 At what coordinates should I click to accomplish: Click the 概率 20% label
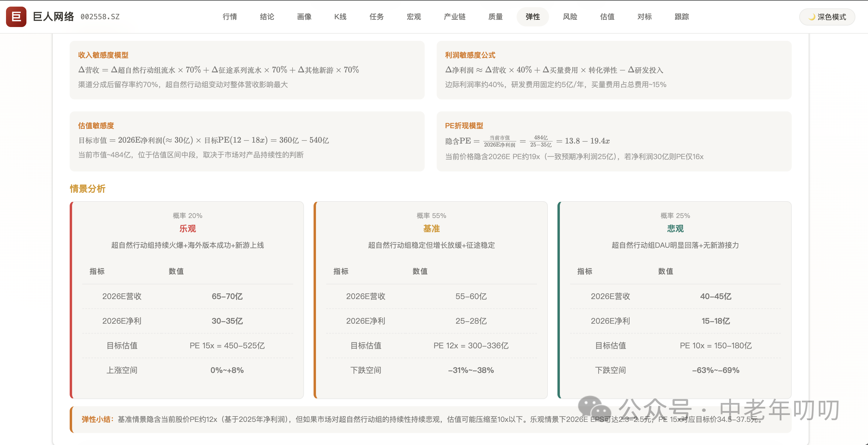click(187, 216)
